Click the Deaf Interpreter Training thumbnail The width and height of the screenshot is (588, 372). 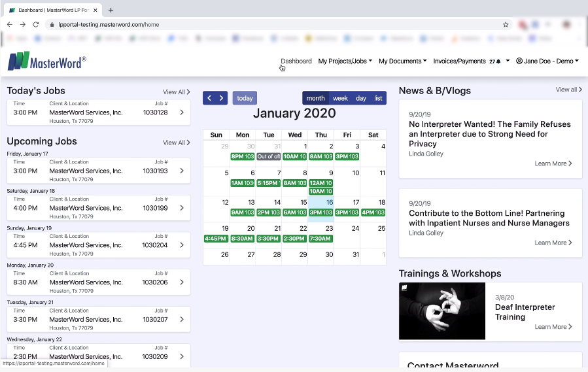[442, 311]
